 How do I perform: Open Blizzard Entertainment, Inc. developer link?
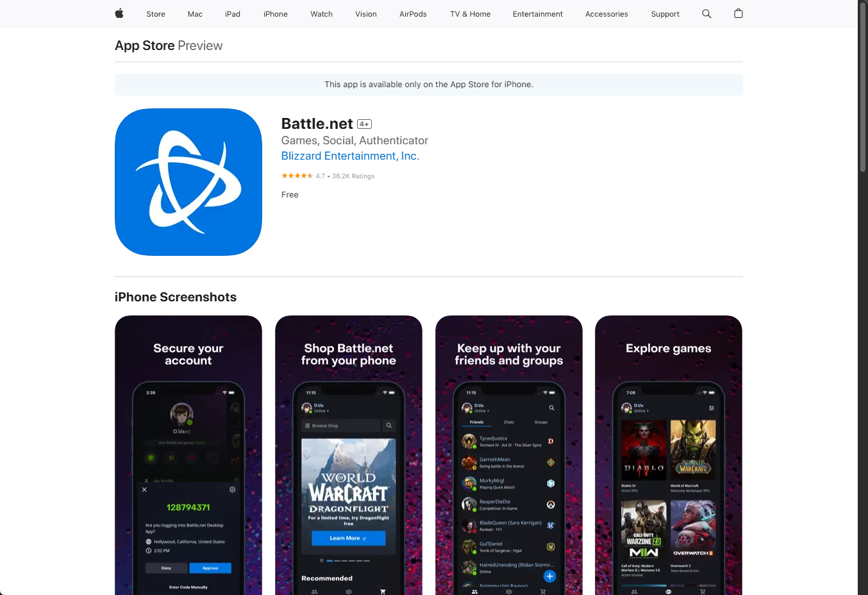click(350, 156)
